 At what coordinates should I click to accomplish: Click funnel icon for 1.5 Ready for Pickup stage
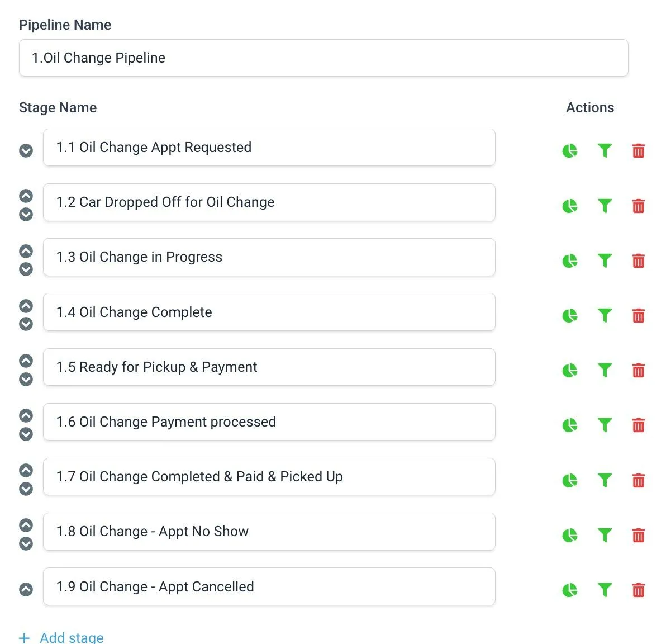(x=604, y=370)
